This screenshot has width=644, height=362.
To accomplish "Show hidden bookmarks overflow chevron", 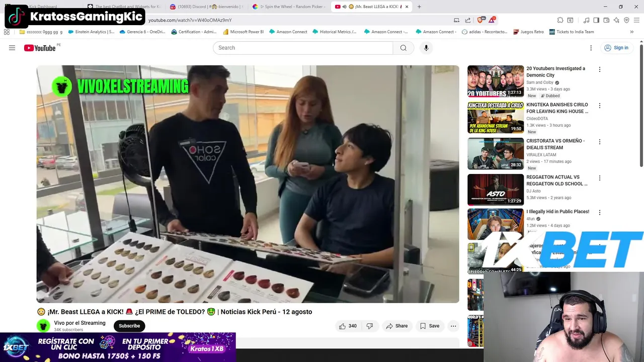I will 631,32.
